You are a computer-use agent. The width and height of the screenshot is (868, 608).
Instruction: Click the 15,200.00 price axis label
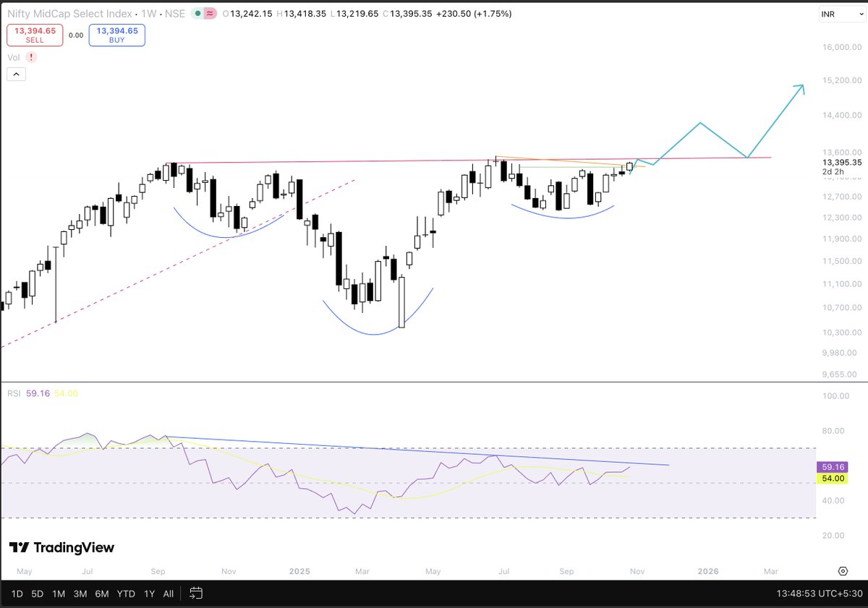[843, 80]
